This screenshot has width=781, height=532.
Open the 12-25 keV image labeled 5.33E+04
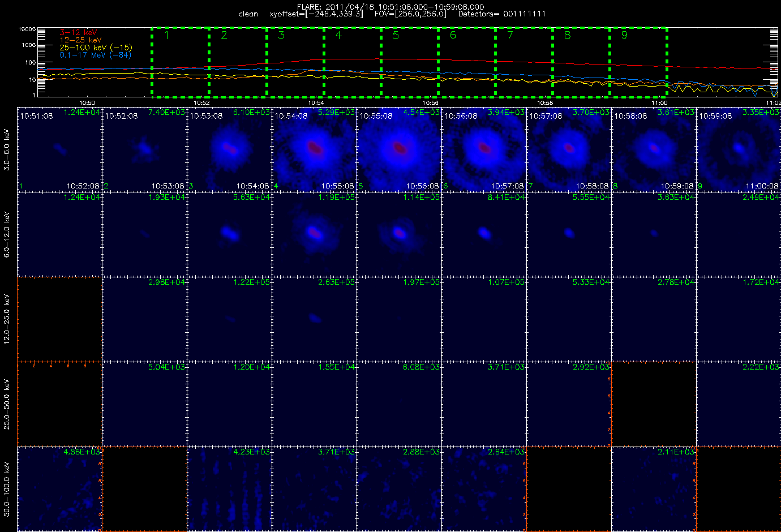point(569,319)
